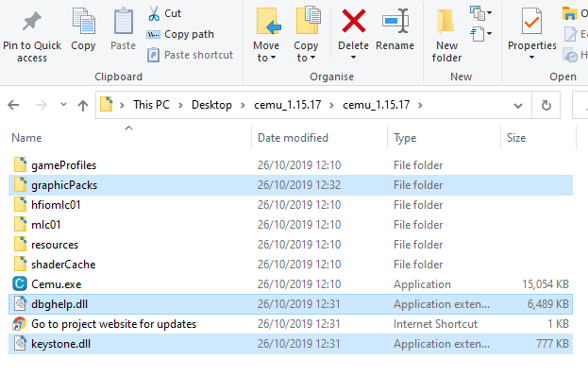
Task: Select Go to project website shortcut
Action: (x=113, y=324)
